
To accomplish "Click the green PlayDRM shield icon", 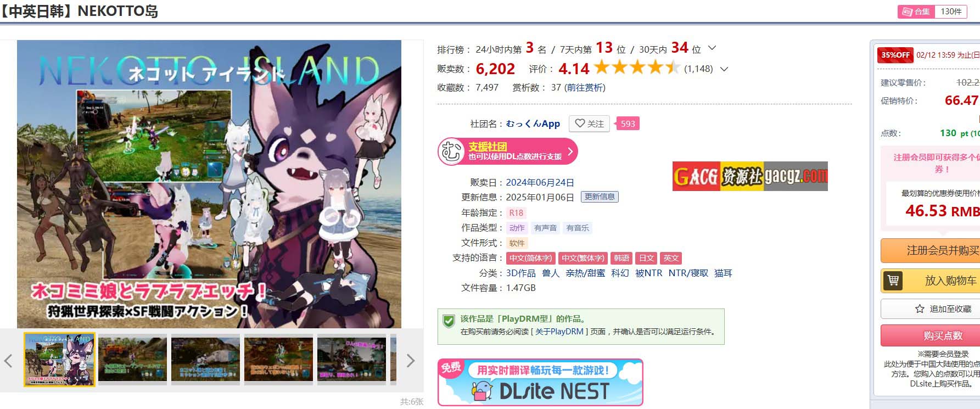I will 449,321.
